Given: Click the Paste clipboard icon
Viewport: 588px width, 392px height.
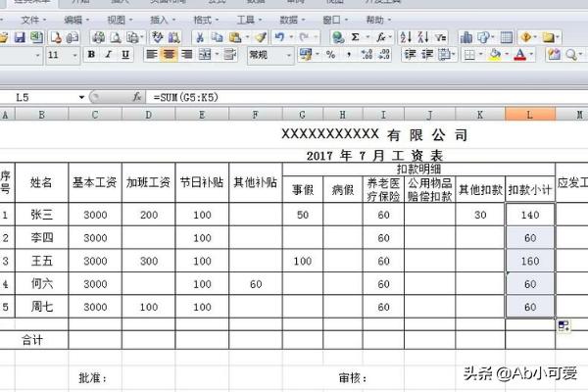Looking at the screenshot, I should click(235, 37).
